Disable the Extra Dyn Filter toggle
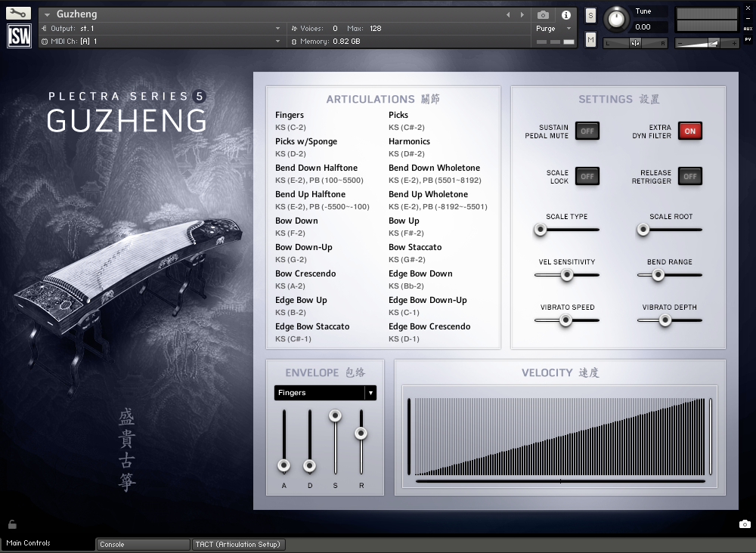The image size is (756, 553). click(689, 131)
